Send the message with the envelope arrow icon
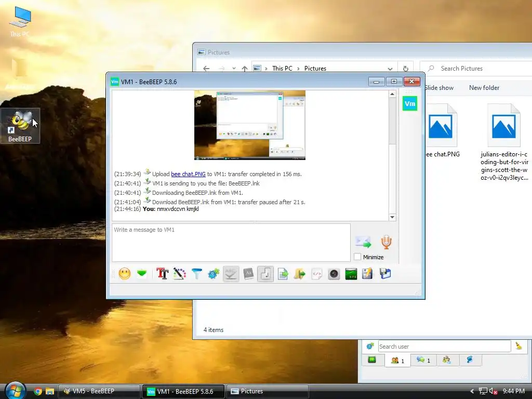 363,242
